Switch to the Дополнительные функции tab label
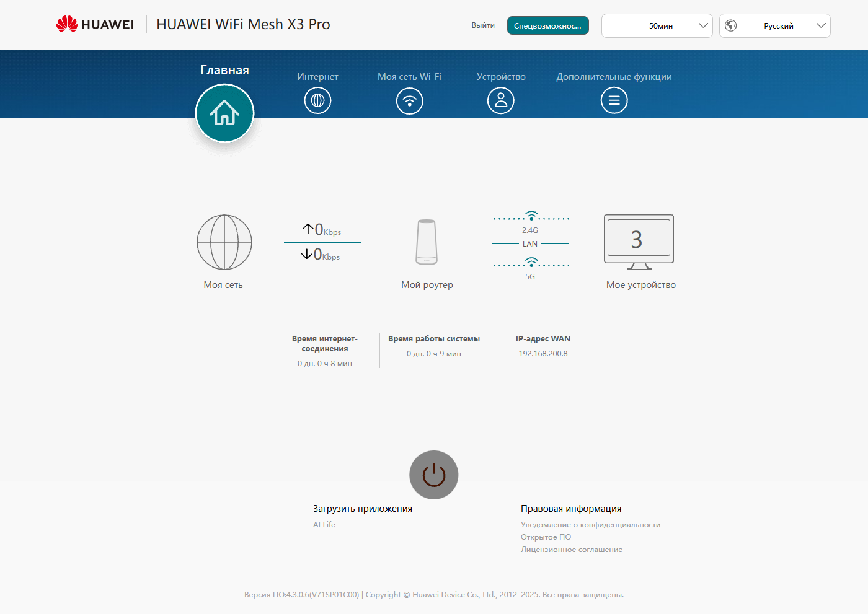868x614 pixels. [x=614, y=77]
